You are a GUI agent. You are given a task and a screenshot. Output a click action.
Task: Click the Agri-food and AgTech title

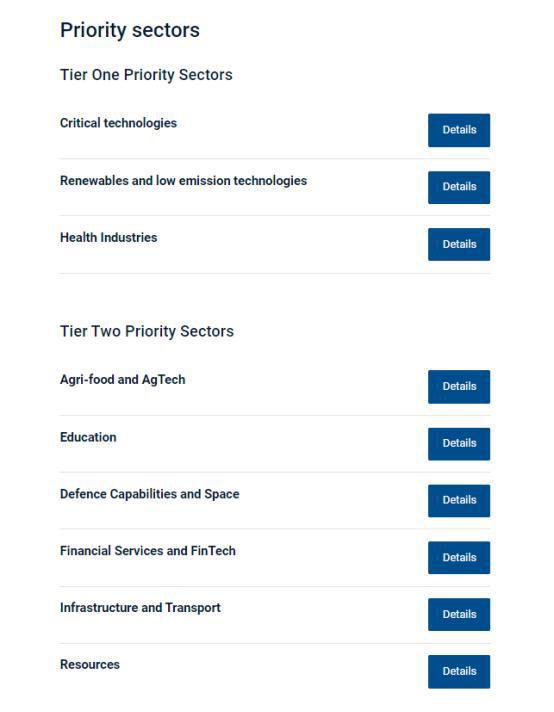coord(123,380)
